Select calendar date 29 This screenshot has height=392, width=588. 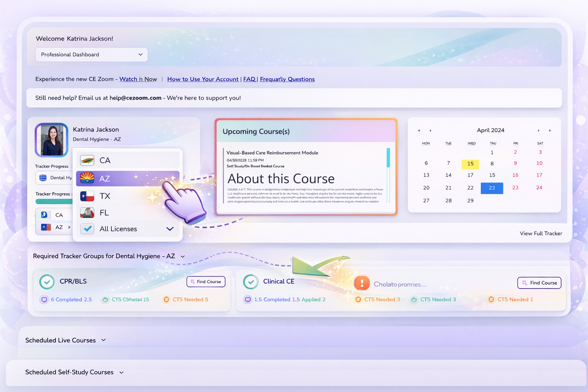pyautogui.click(x=470, y=201)
